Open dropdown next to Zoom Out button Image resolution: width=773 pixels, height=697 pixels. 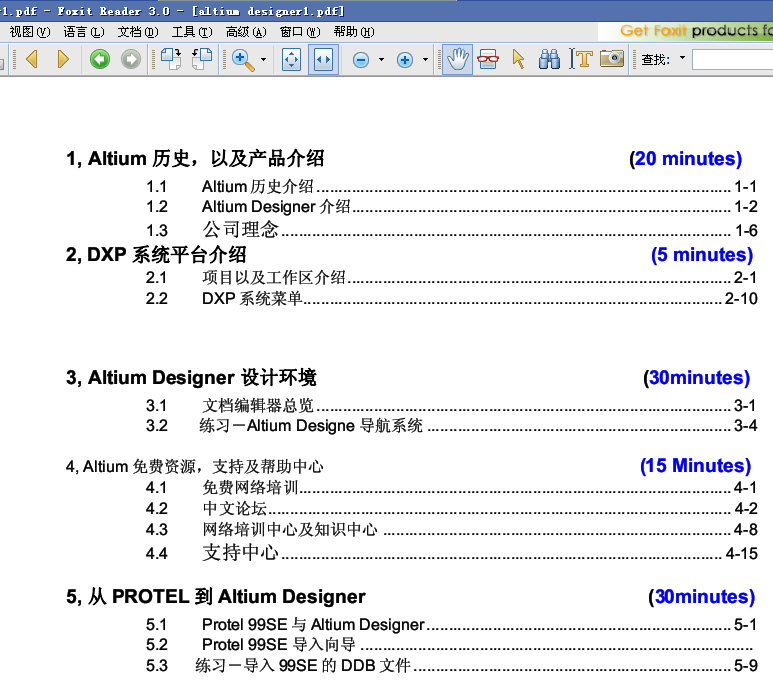[x=381, y=60]
